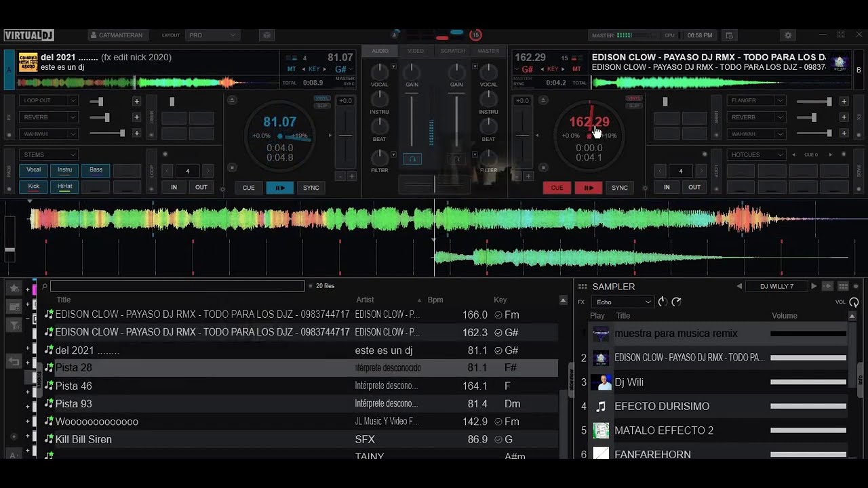The height and width of the screenshot is (488, 868).
Task: Set loop IN on the left deck
Action: [x=174, y=187]
